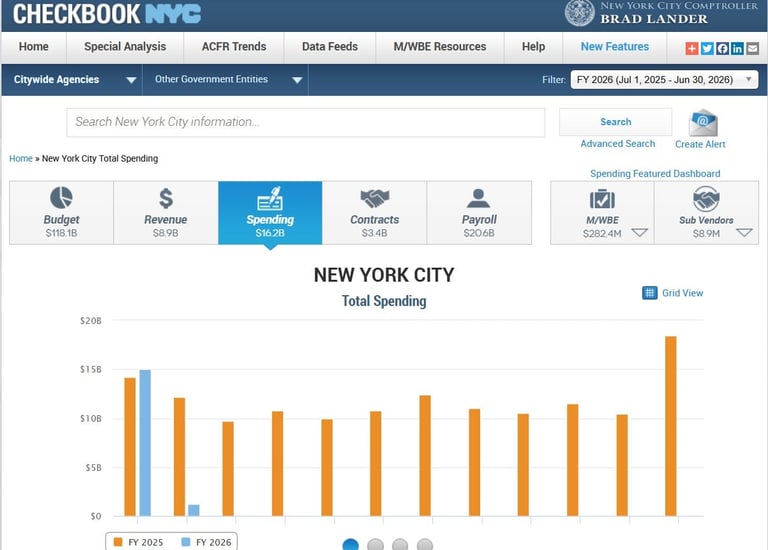Viewport: 768px width, 550px height.
Task: Share via the LinkedIn icon
Action: click(737, 48)
